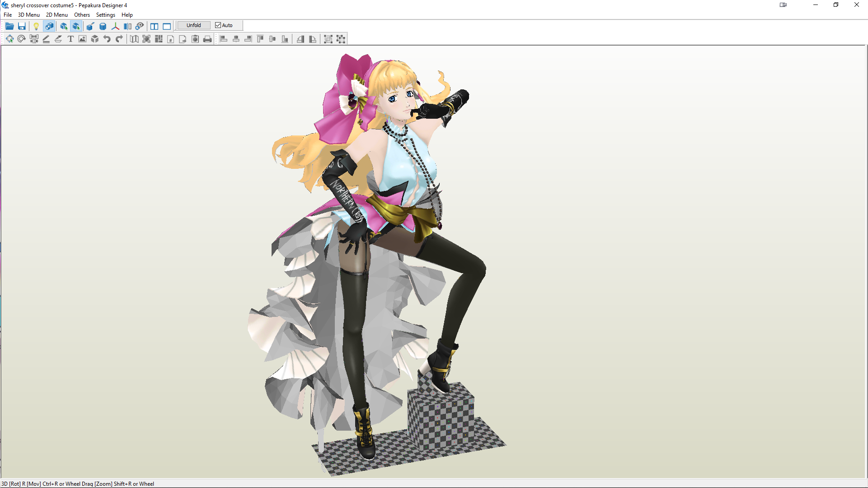Click the title bar extra icon beside minimize
Screen dimensions: 868x488
click(783, 5)
